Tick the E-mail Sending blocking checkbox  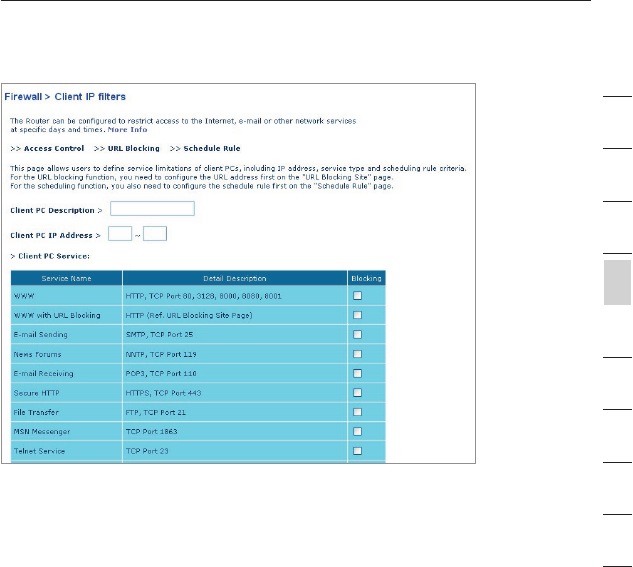(357, 335)
